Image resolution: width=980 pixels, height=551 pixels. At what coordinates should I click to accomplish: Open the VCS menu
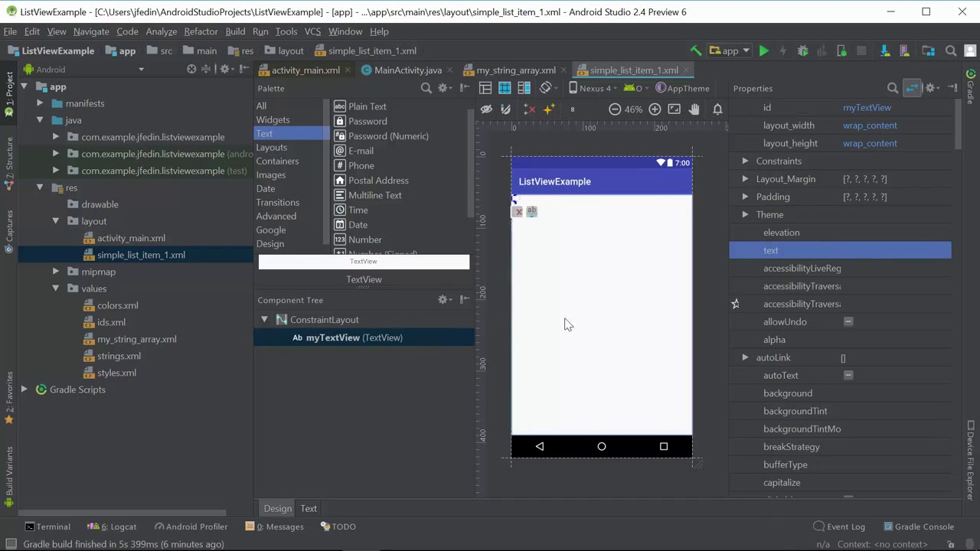pyautogui.click(x=312, y=31)
